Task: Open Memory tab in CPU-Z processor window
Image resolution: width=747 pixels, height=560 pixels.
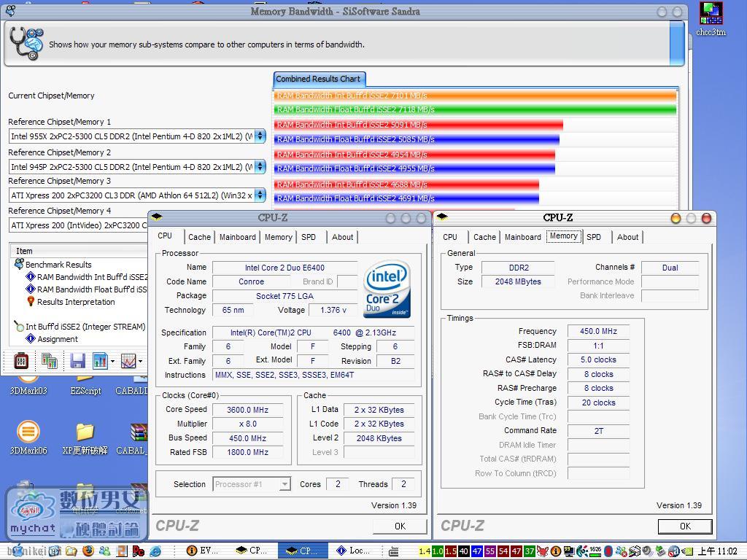Action: (278, 237)
